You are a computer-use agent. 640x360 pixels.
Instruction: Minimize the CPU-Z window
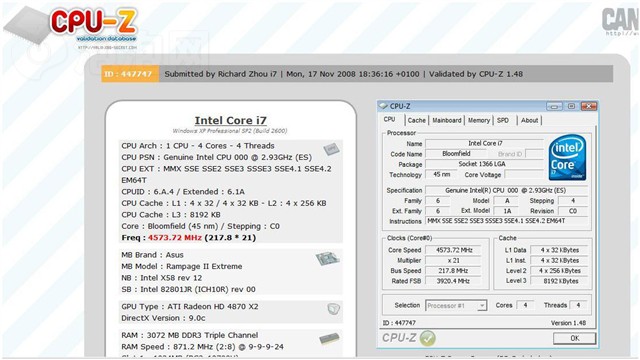pyautogui.click(x=554, y=106)
